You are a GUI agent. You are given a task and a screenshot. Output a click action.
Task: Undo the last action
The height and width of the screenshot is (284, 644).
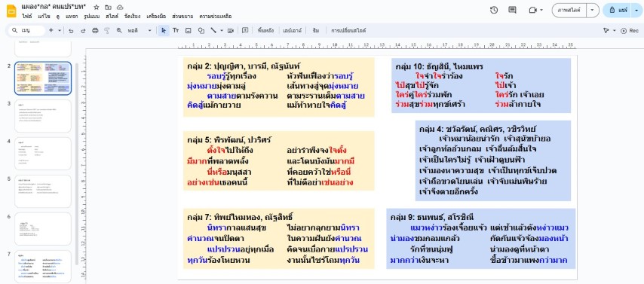click(71, 30)
